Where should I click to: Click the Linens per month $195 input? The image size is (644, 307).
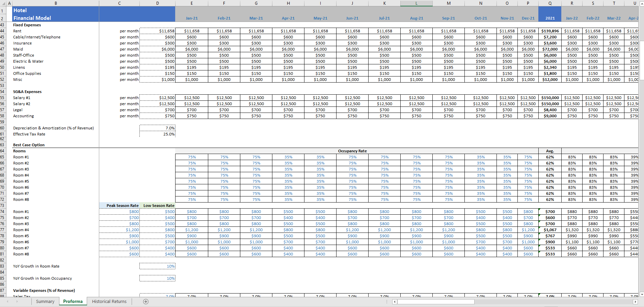[x=157, y=67]
